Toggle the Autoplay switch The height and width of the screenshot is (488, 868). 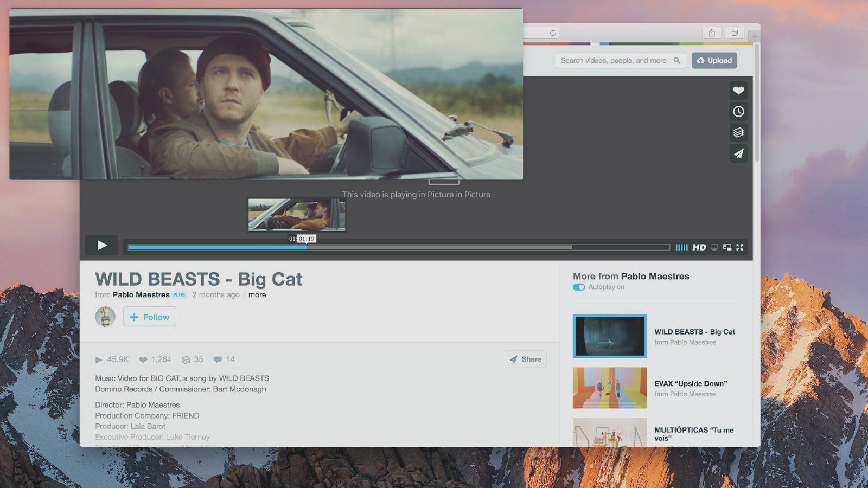(579, 287)
